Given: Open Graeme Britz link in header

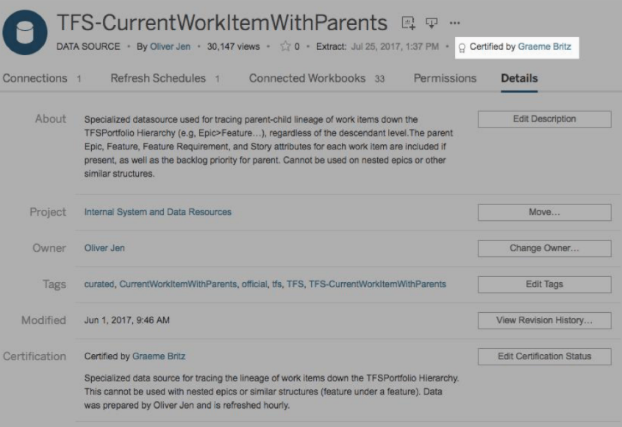Looking at the screenshot, I should [546, 47].
